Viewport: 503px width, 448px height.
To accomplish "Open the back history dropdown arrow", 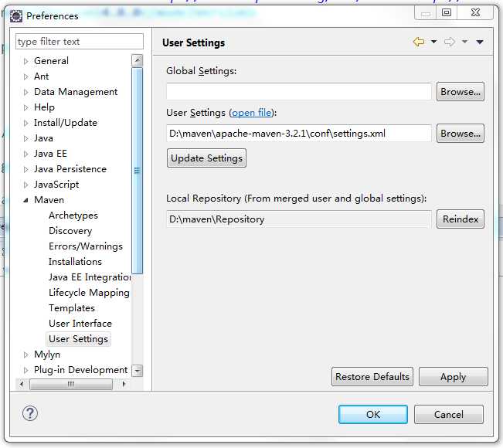I will (433, 42).
